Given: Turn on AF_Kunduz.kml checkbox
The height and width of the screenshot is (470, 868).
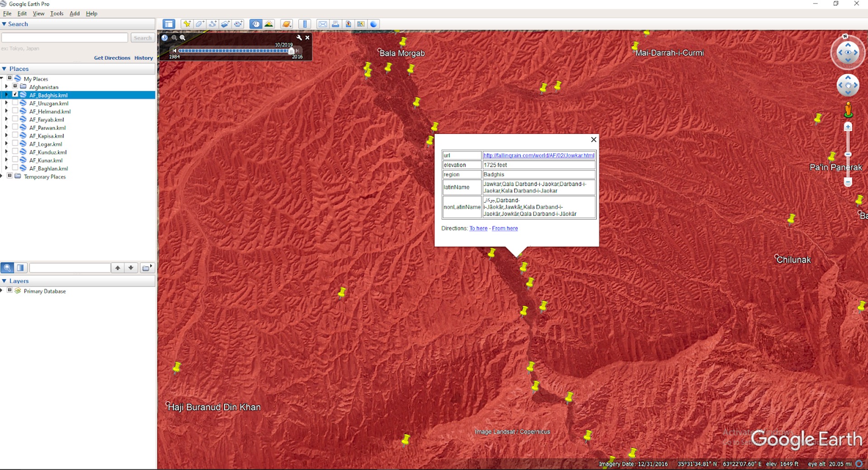Looking at the screenshot, I should 15,152.
